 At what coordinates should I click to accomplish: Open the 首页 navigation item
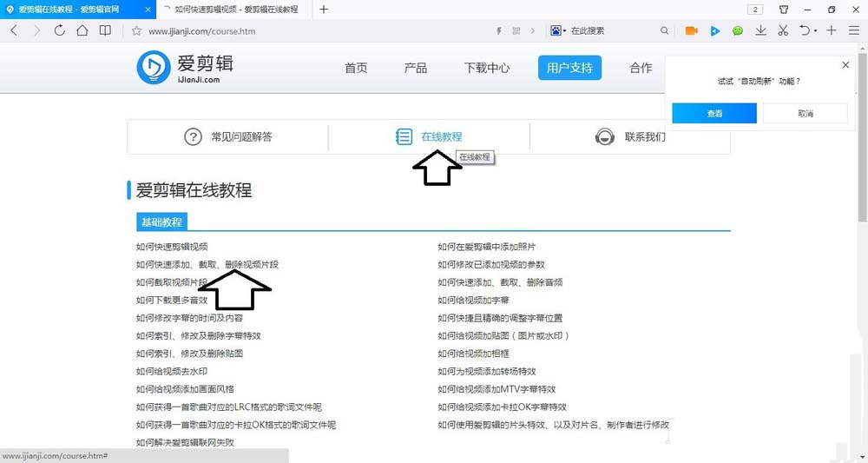356,68
